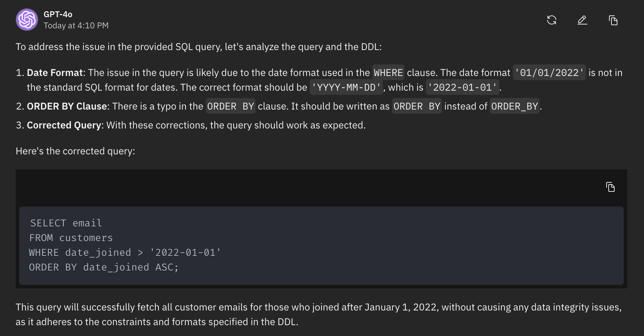Click the "Here's the corrected query:" text
The width and height of the screenshot is (644, 336).
click(75, 151)
